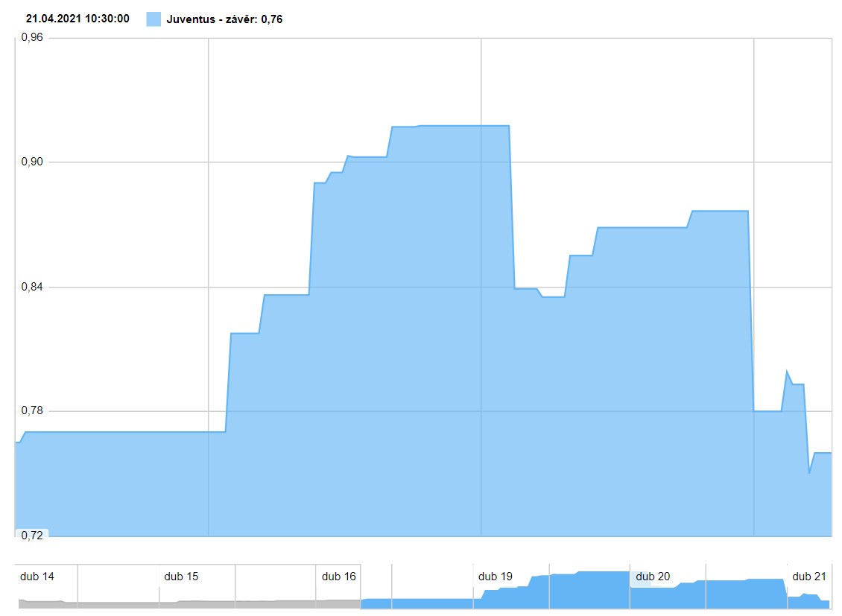
Task: Click the date stamp 21.04.2021 10:30:00
Action: [x=77, y=19]
